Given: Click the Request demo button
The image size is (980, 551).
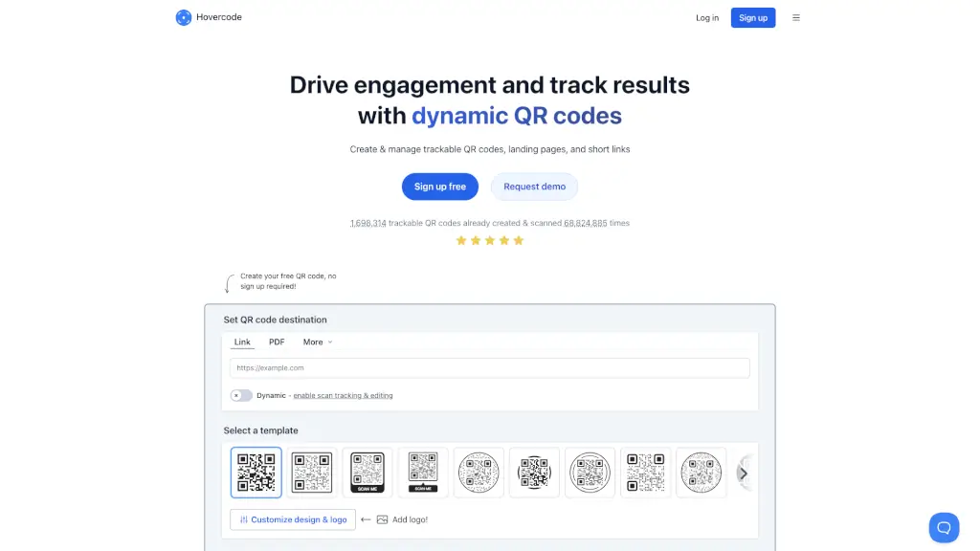Looking at the screenshot, I should point(534,187).
